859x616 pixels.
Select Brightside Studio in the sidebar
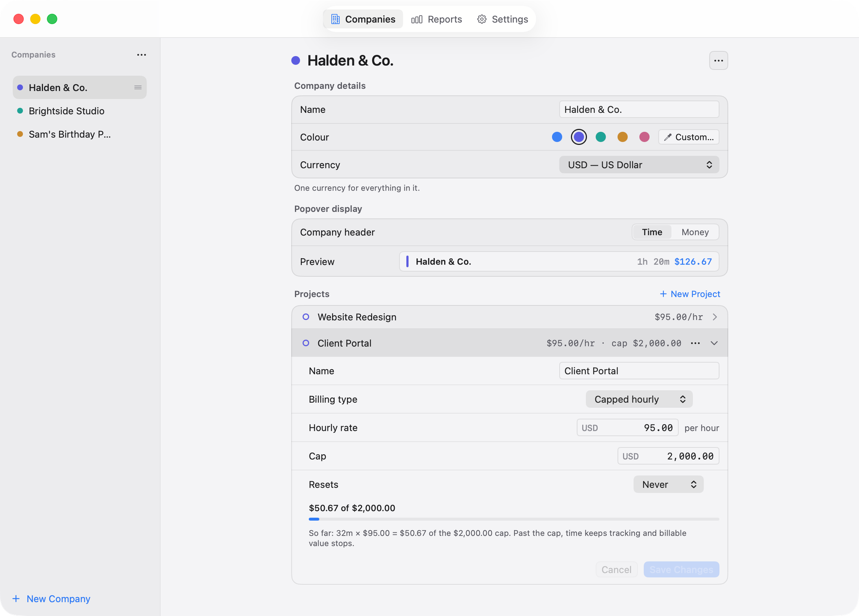79,111
